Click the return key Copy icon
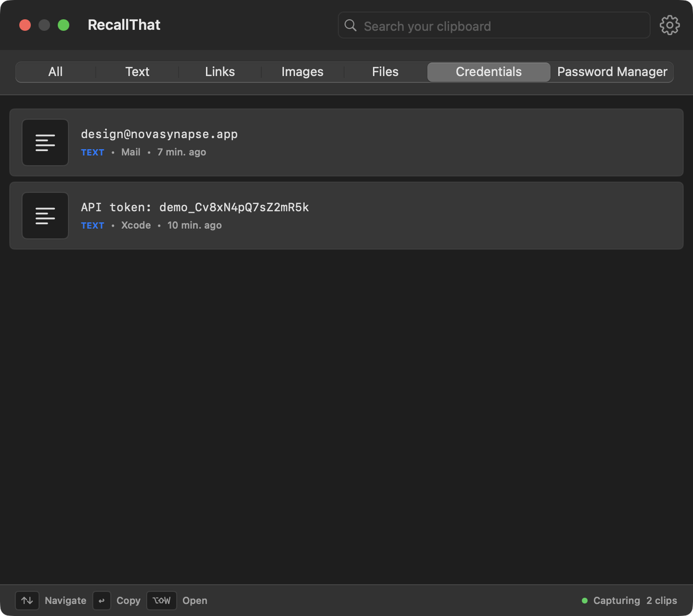 (102, 600)
